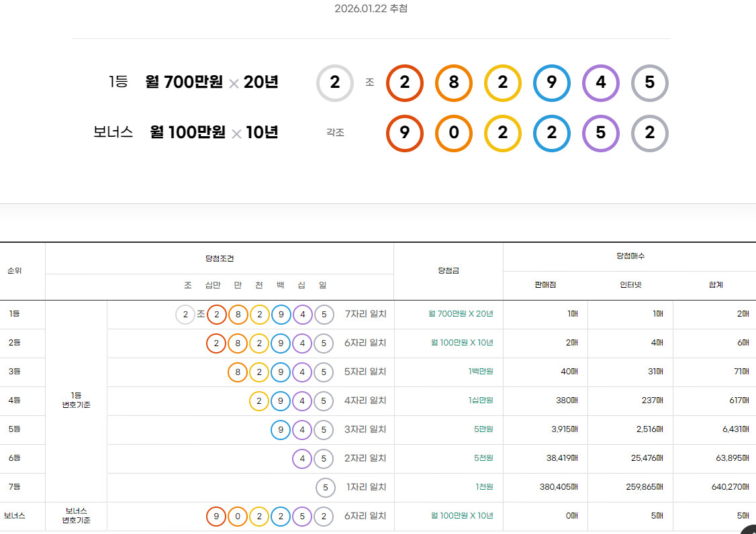Click the single gray 5 ball in 7등 table row
This screenshot has height=534, width=756.
[x=325, y=488]
